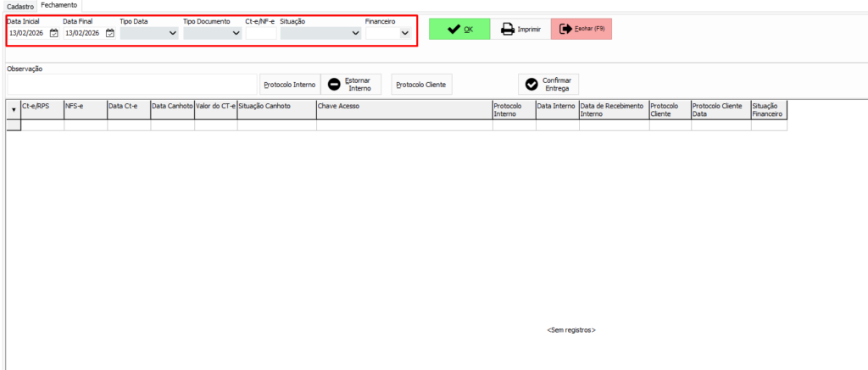This screenshot has height=370, width=868.
Task: Click the grid row selector arrow
Action: (13, 109)
